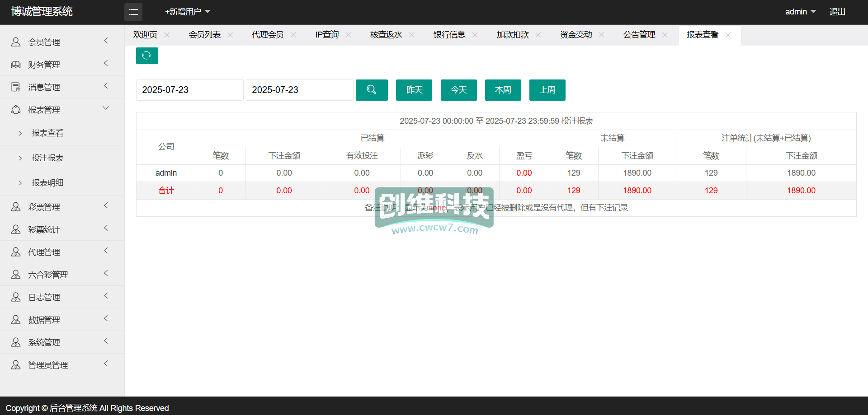
Task: Click the 昨天 filter button
Action: [x=414, y=90]
